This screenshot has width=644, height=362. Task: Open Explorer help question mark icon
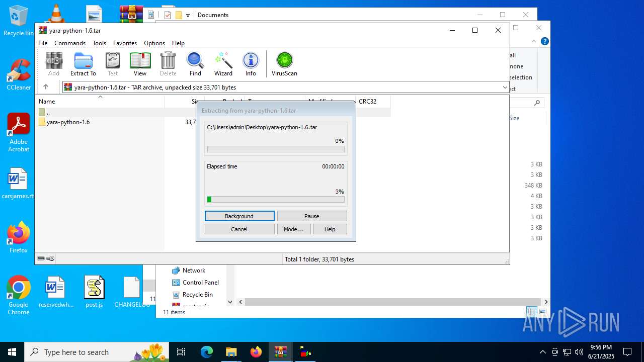(544, 42)
